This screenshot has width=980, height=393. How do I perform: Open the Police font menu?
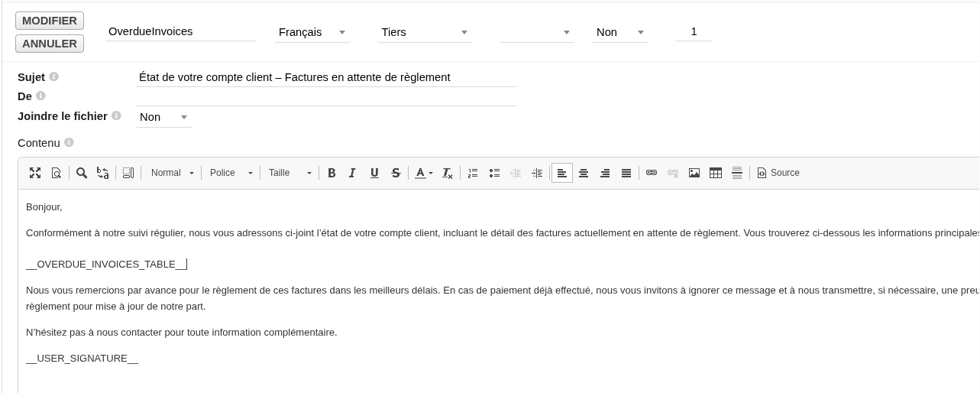pos(231,173)
